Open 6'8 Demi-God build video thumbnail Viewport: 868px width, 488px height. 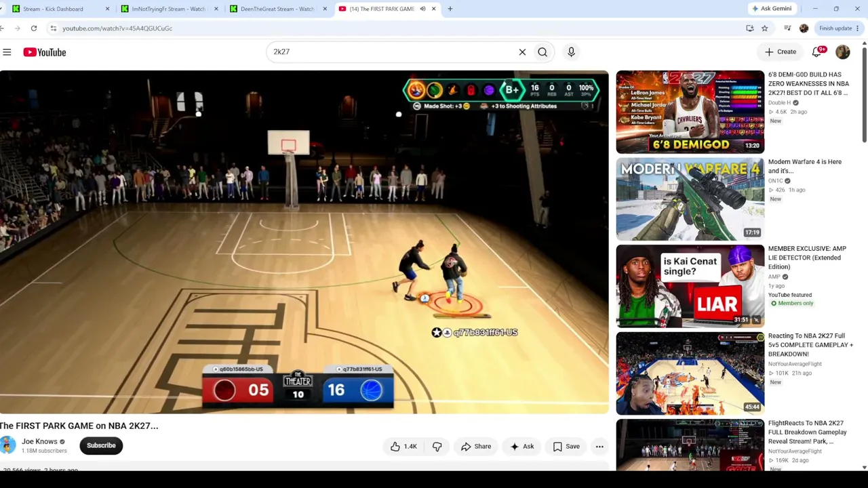point(690,112)
